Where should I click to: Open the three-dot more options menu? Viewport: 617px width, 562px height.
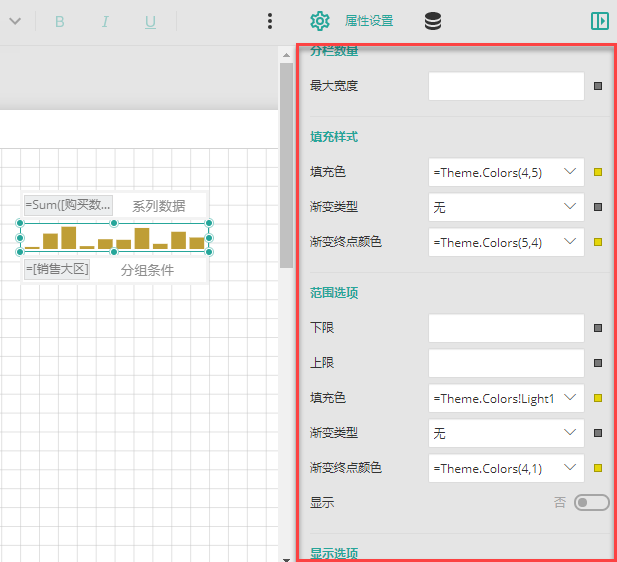click(x=270, y=21)
